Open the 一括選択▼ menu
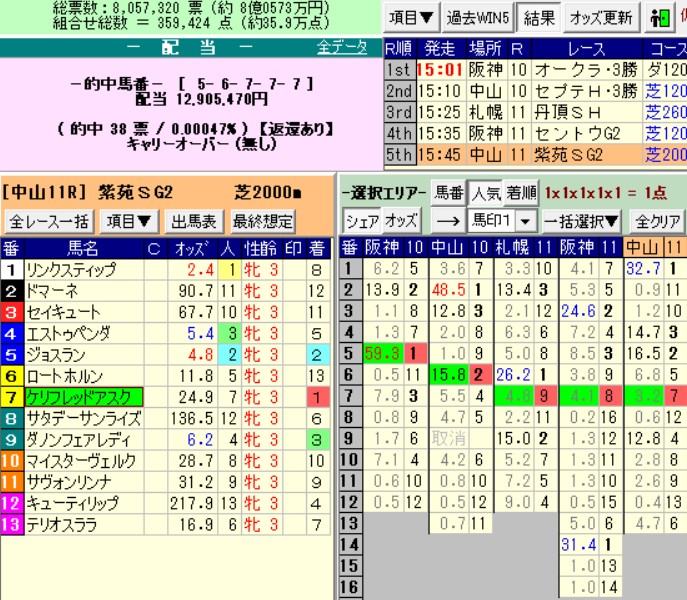The width and height of the screenshot is (687, 600). [x=585, y=221]
